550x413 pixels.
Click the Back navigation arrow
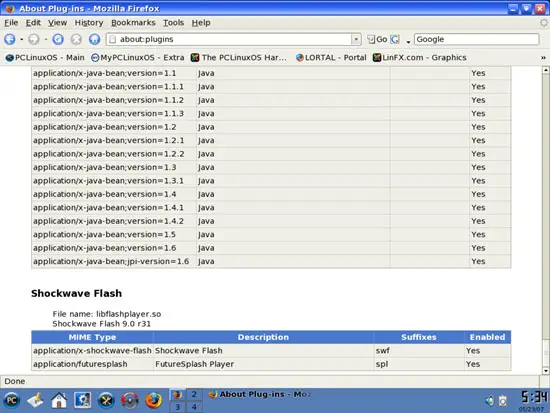pos(10,39)
